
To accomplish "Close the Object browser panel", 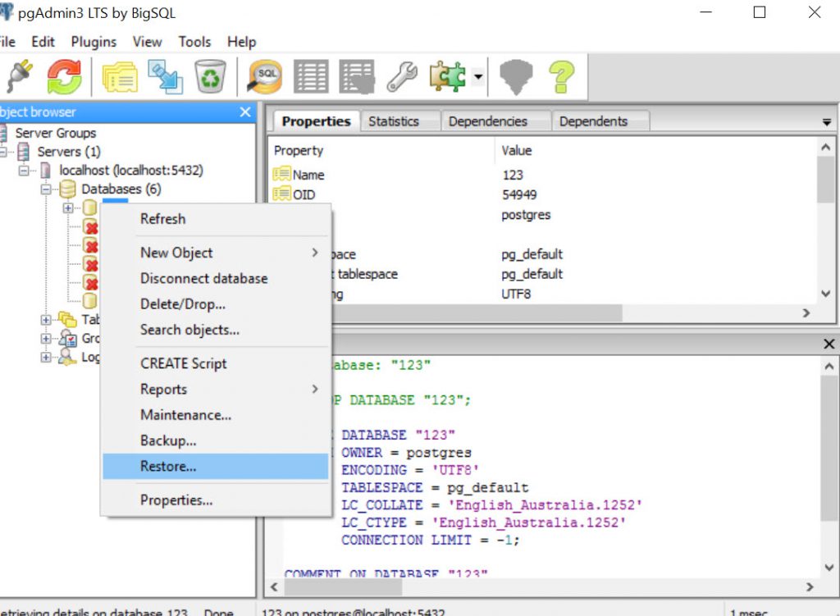I will click(244, 112).
